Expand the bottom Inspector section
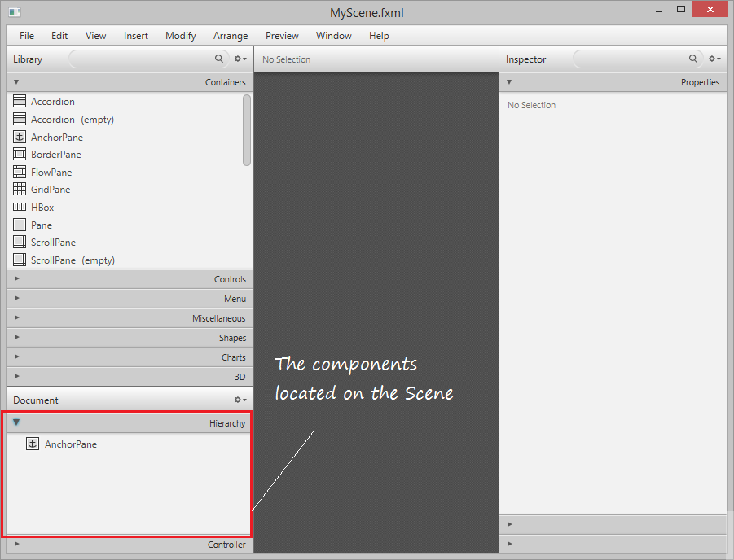Screen dimensions: 734x560 [510, 544]
